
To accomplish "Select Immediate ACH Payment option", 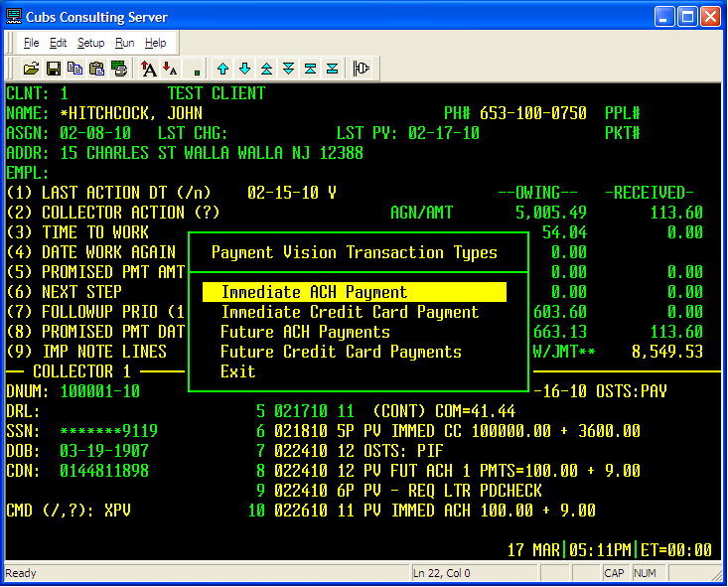I will pos(355,292).
